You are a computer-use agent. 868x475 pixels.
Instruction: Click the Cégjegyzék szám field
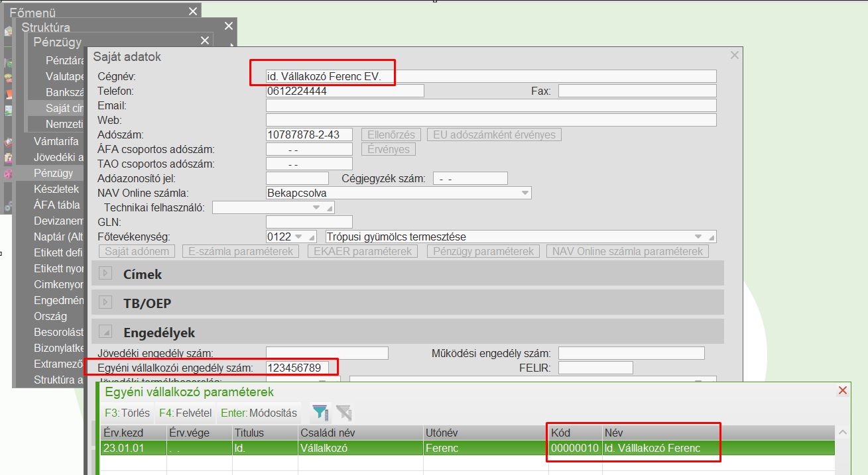(470, 178)
